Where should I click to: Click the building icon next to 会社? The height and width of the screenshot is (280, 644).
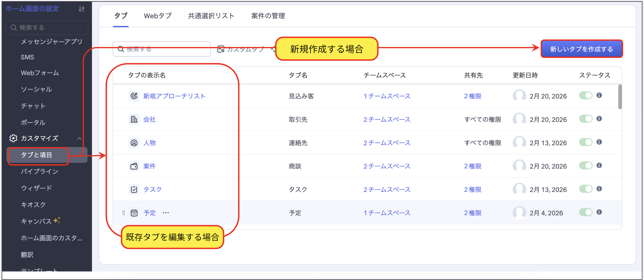(134, 119)
